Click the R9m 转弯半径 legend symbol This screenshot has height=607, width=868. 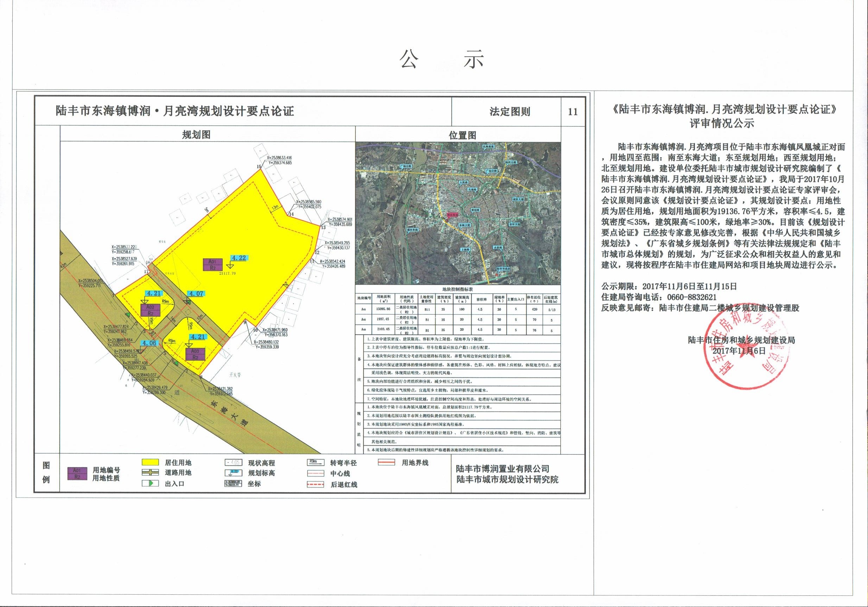point(316,462)
